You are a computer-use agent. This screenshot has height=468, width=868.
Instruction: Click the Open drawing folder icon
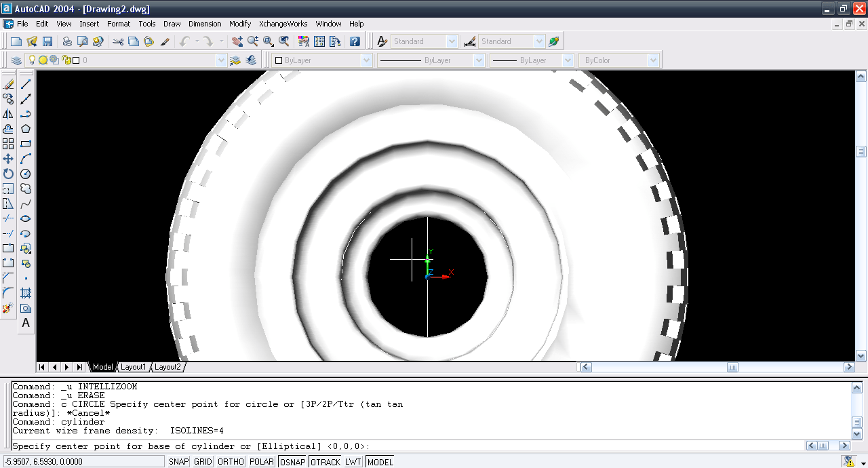(x=32, y=41)
